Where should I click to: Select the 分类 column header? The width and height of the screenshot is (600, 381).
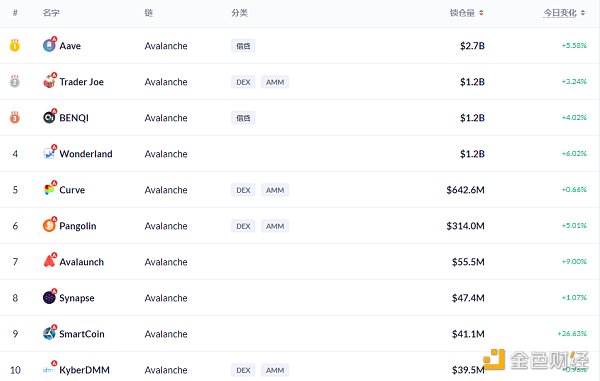(240, 13)
